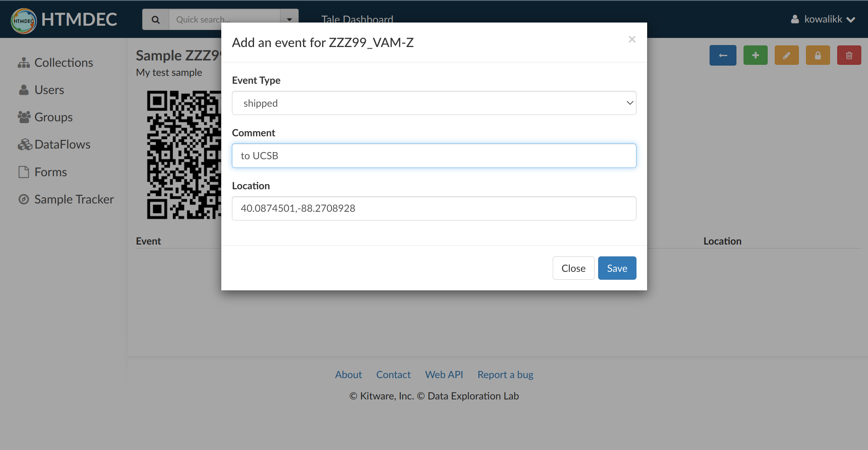Open the Web API page

pos(444,374)
